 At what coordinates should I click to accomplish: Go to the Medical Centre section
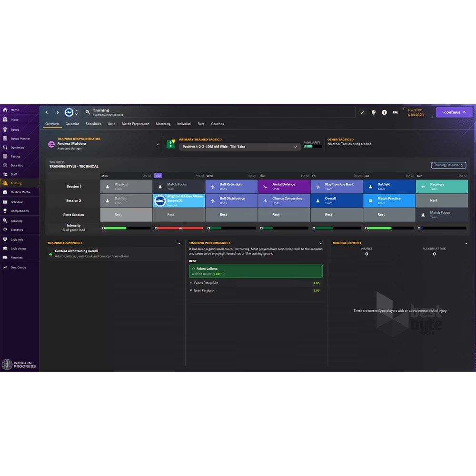[x=20, y=192]
